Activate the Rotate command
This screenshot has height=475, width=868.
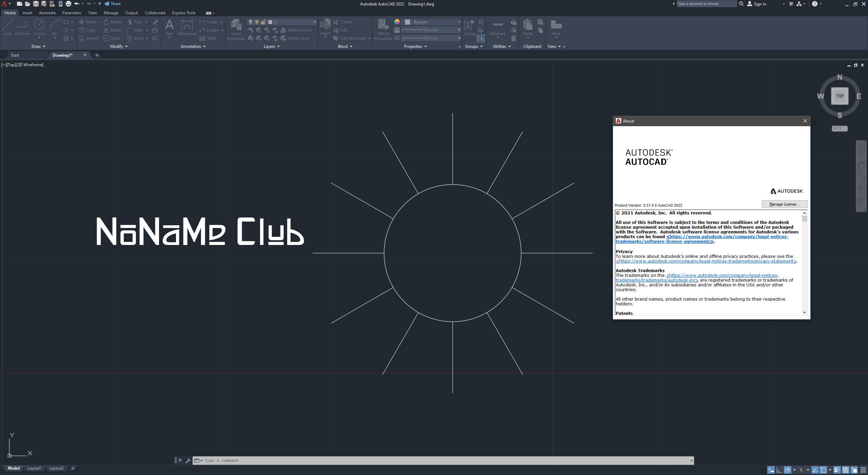(x=113, y=22)
